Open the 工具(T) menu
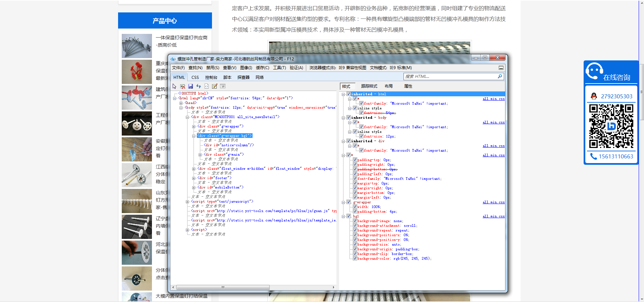The height and width of the screenshot is (302, 644). (x=279, y=68)
